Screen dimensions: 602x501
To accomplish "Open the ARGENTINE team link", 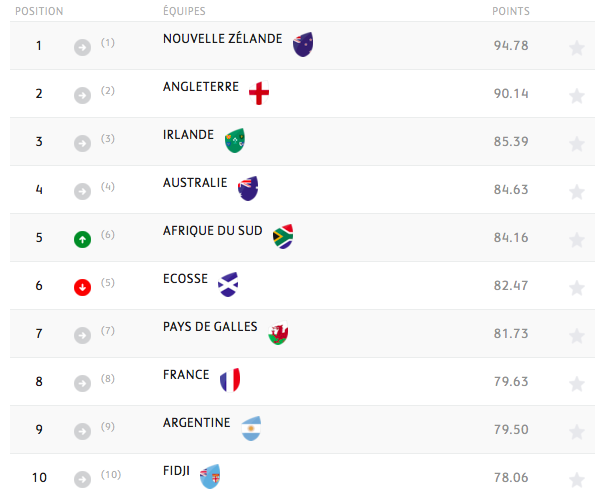I will 197,423.
